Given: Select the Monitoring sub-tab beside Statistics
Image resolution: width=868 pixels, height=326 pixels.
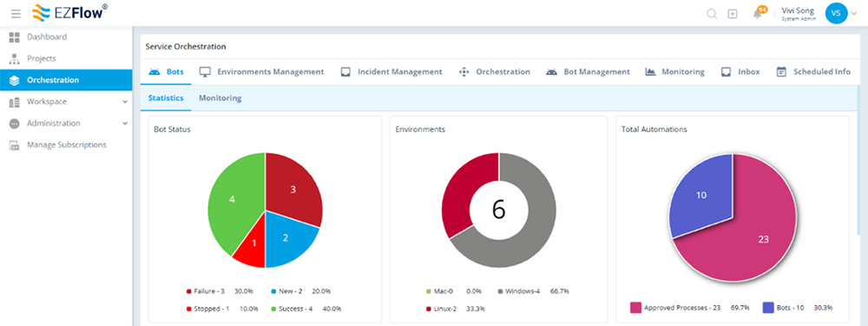Looking at the screenshot, I should click(x=220, y=98).
